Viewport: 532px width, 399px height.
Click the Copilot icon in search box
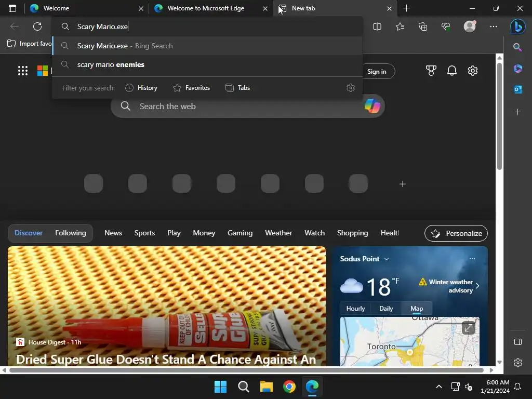(372, 106)
